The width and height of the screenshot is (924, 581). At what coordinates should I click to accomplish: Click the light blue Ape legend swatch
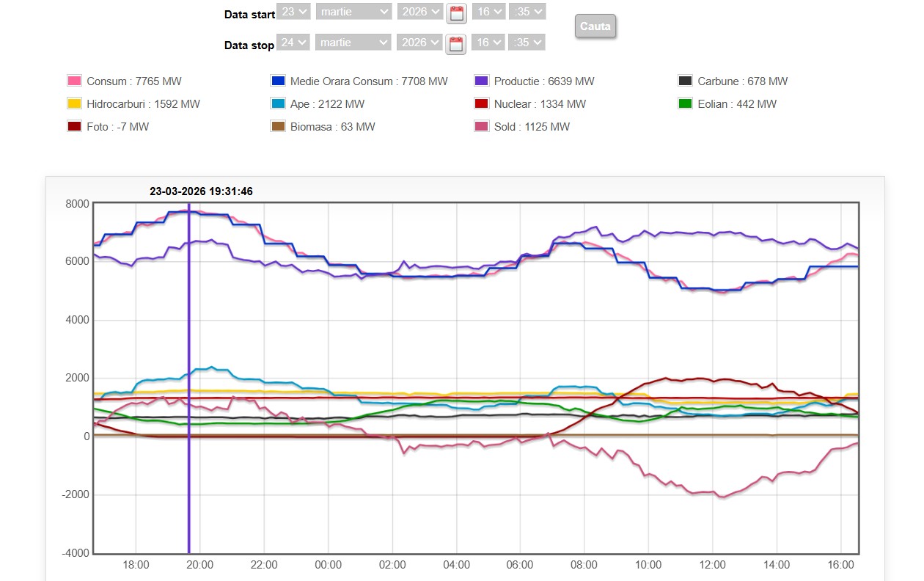pos(278,104)
